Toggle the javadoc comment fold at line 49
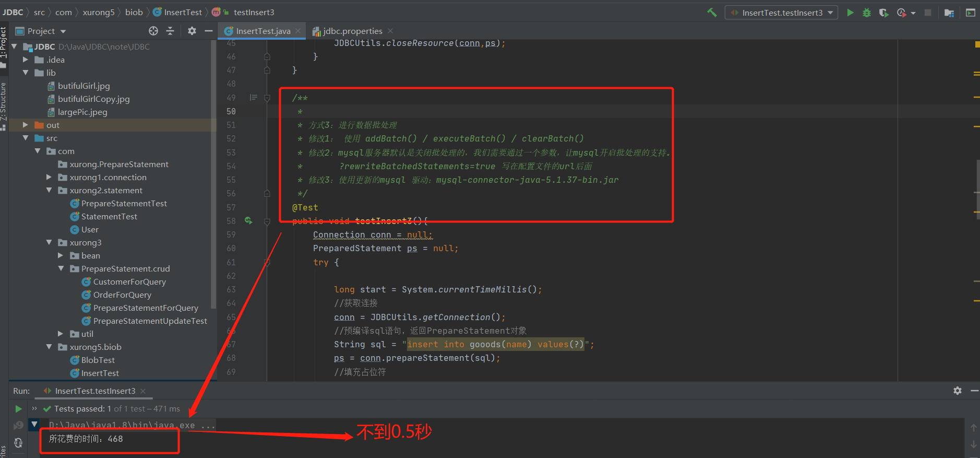The height and width of the screenshot is (458, 980). pyautogui.click(x=267, y=98)
